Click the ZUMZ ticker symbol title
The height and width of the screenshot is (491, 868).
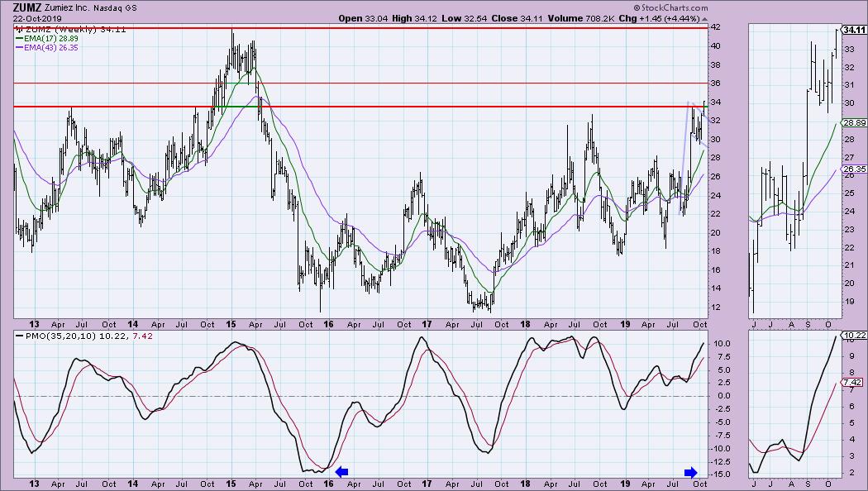pos(27,7)
